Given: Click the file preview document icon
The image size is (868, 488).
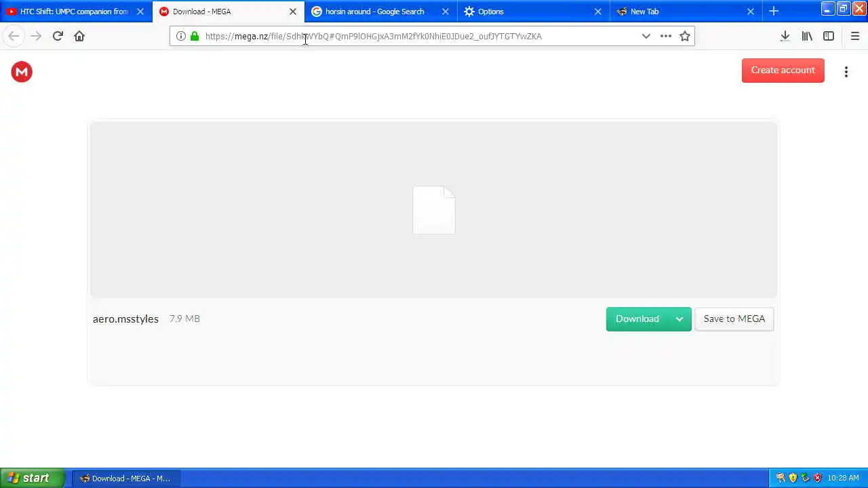Looking at the screenshot, I should (x=434, y=210).
